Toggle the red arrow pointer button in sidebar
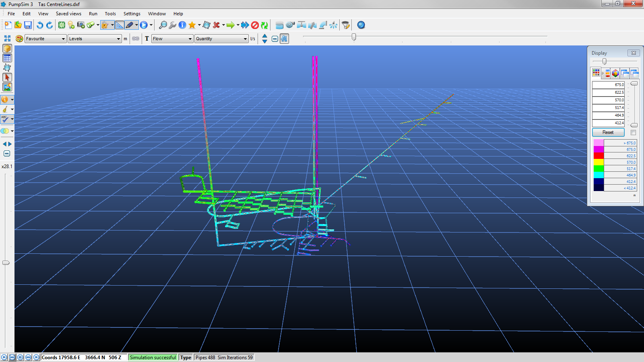The image size is (644, 362). point(7,77)
